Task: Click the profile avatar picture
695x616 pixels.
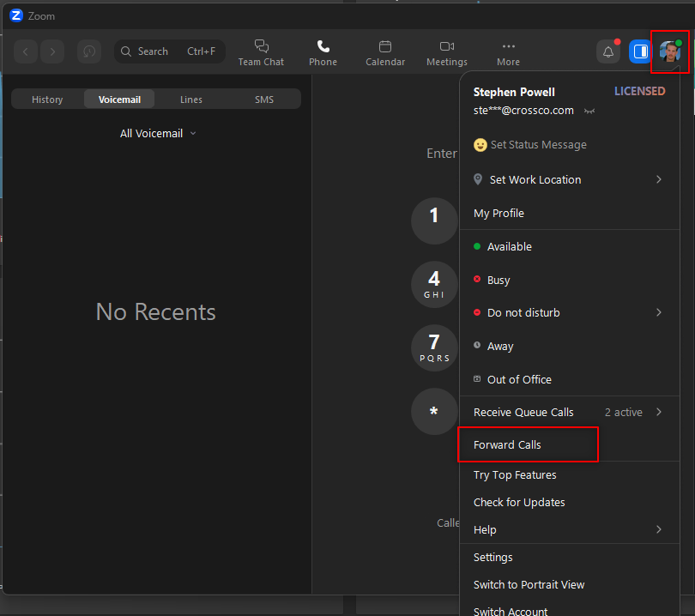Action: pos(670,51)
